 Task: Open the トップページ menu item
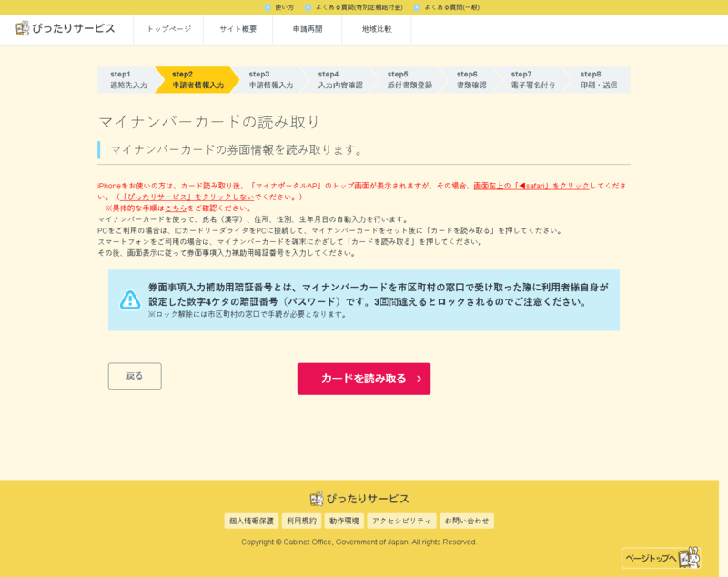[168, 29]
